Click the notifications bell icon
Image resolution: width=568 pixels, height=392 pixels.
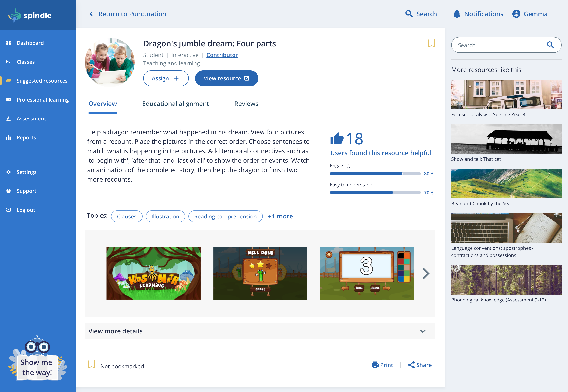pos(456,14)
